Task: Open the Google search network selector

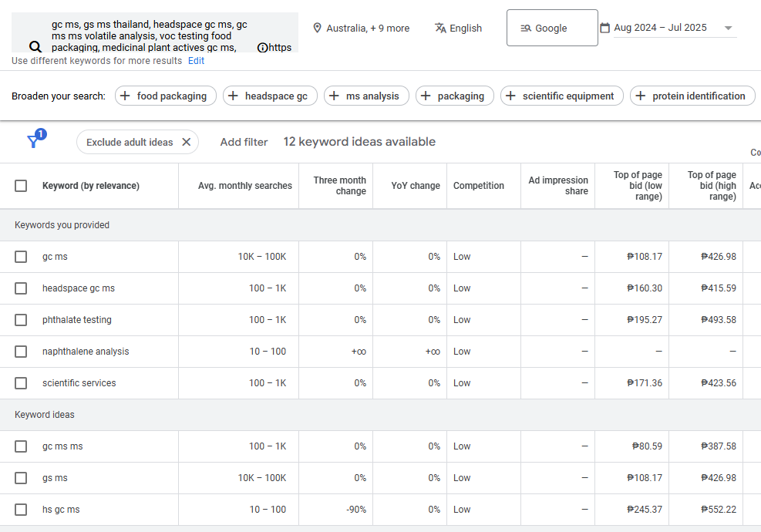Action: 551,28
